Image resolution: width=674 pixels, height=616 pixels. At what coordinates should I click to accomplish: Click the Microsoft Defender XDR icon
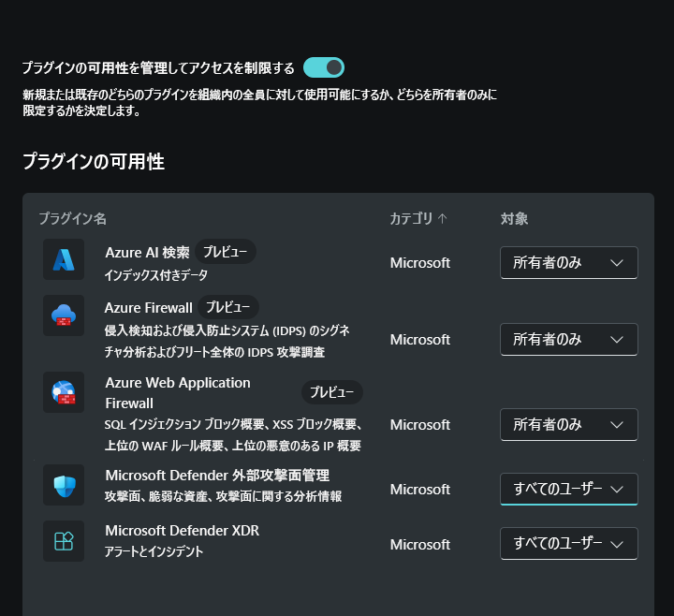click(x=64, y=541)
